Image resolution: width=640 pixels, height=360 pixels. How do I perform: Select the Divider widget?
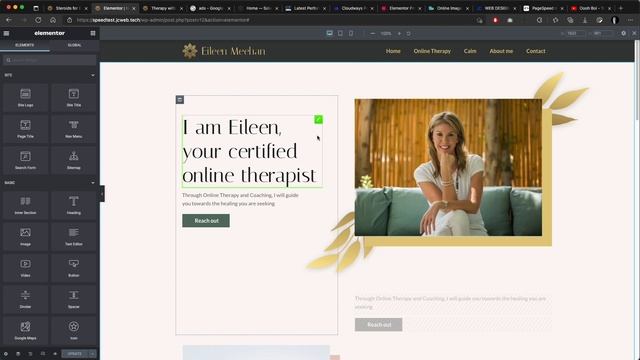point(25,300)
